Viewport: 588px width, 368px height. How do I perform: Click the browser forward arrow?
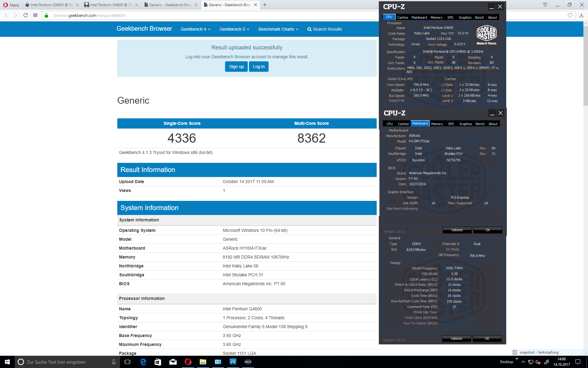(16, 15)
